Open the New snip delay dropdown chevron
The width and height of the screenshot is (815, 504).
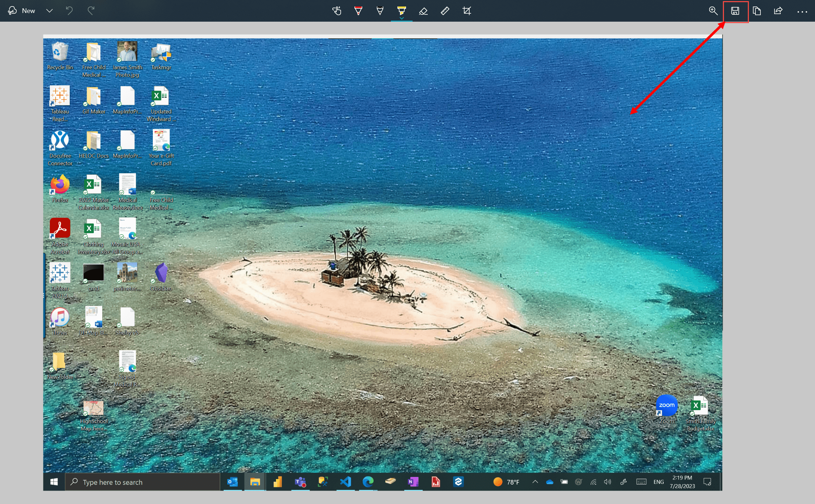pyautogui.click(x=49, y=11)
